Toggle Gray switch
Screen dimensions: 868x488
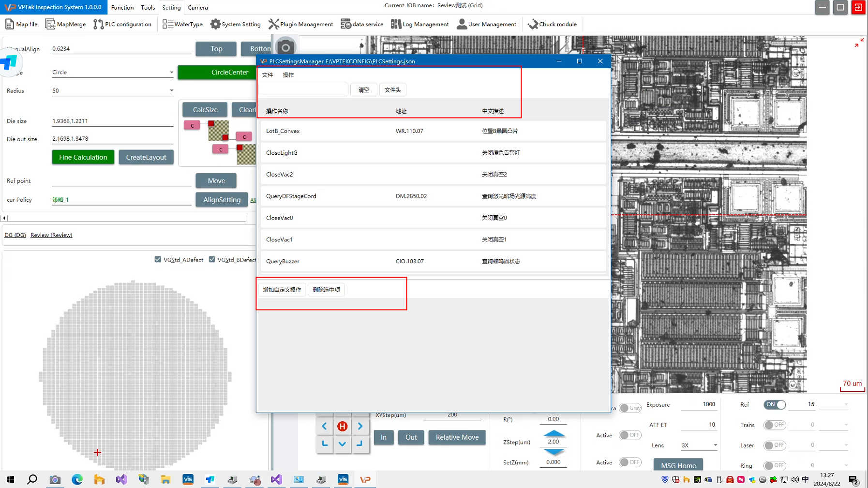coord(630,408)
